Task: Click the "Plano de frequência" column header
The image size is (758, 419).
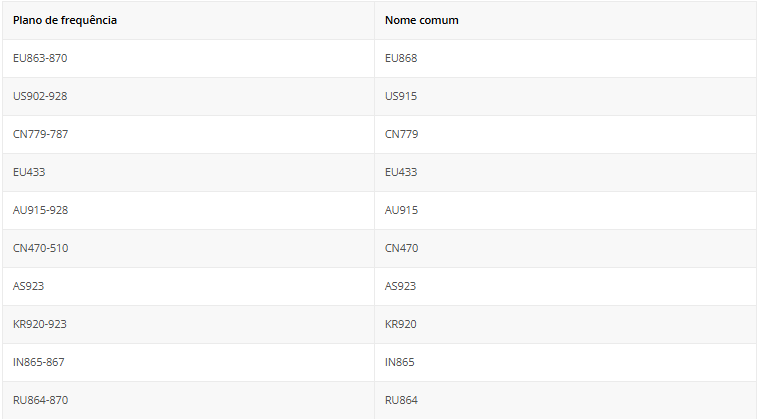Action: [65, 20]
